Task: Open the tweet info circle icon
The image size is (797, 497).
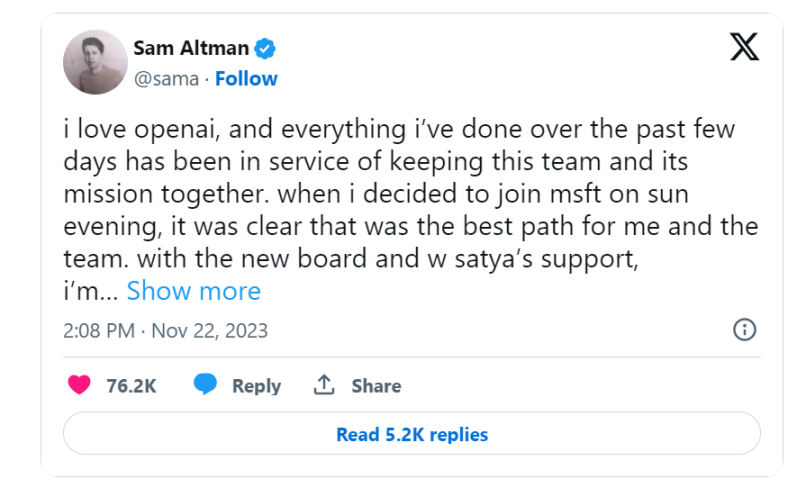Action: (x=744, y=330)
